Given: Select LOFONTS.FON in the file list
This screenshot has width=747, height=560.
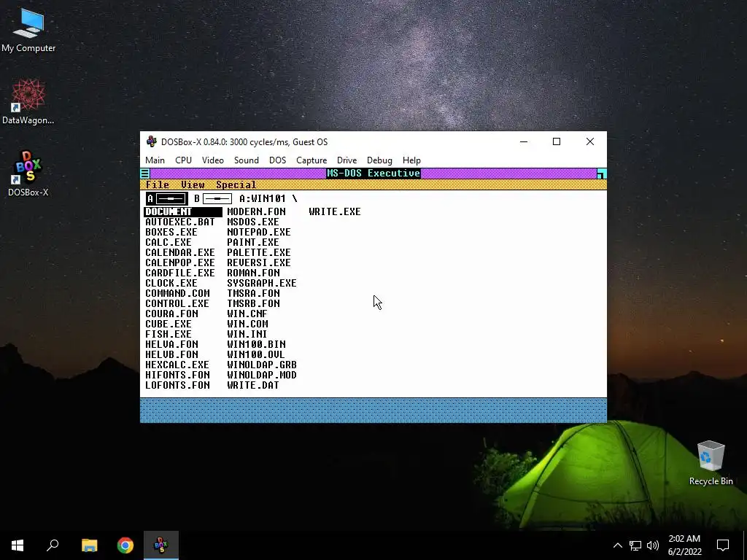Looking at the screenshot, I should 177,385.
